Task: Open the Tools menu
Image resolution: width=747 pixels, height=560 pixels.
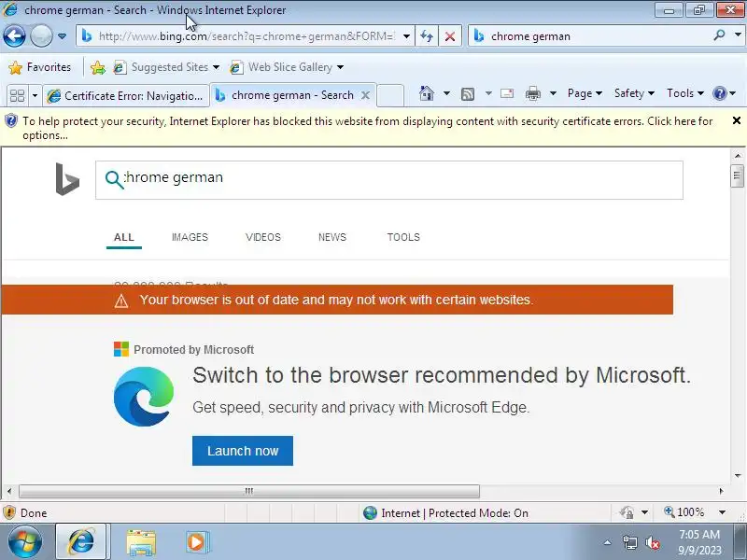Action: click(685, 93)
